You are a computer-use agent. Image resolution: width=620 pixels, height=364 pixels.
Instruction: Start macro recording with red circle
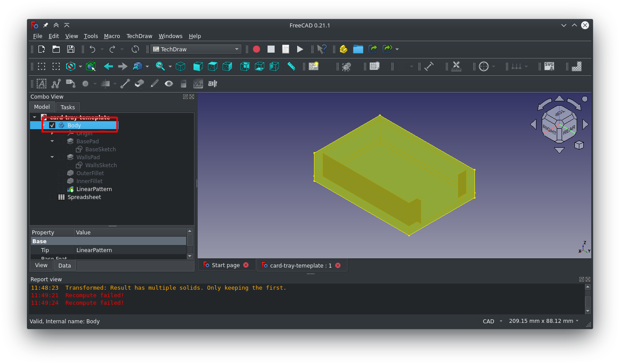[256, 49]
